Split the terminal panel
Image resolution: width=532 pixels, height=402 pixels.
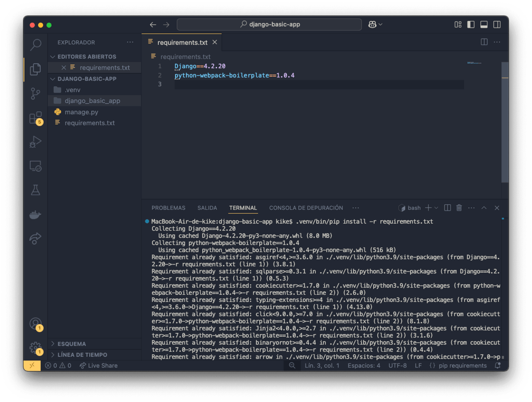[448, 208]
